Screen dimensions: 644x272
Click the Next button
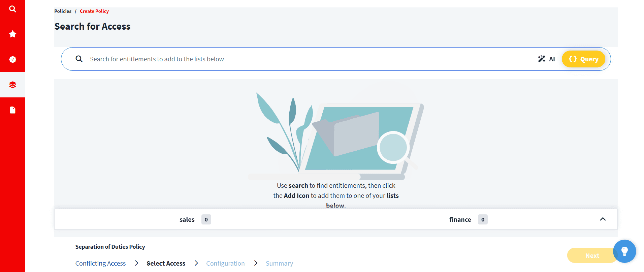click(591, 255)
